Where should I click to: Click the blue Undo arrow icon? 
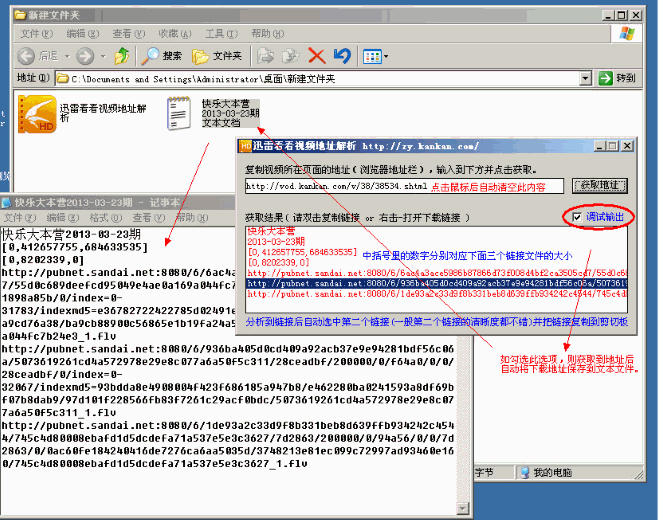(x=342, y=56)
